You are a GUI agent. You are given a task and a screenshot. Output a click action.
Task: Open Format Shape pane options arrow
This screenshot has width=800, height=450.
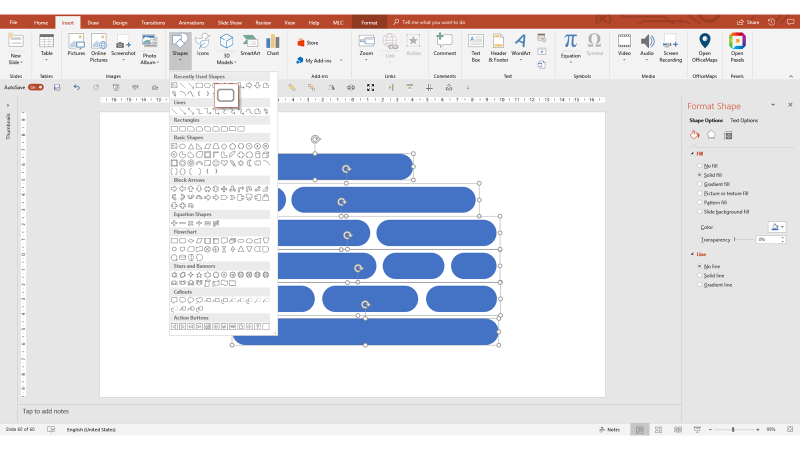point(773,105)
